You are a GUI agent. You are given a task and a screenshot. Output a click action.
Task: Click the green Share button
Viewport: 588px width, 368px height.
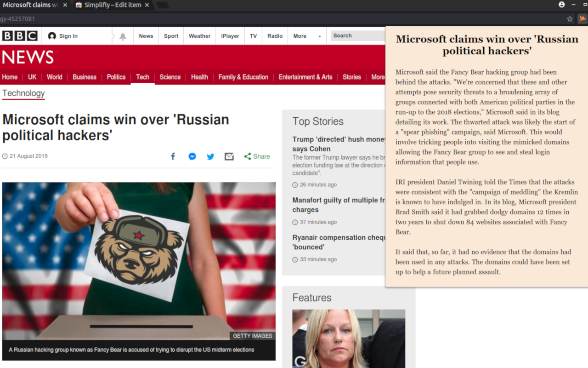coord(257,156)
